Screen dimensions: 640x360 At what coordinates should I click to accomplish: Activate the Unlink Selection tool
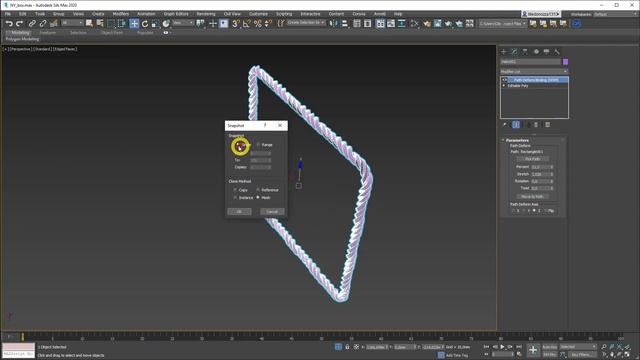pyautogui.click(x=42, y=24)
